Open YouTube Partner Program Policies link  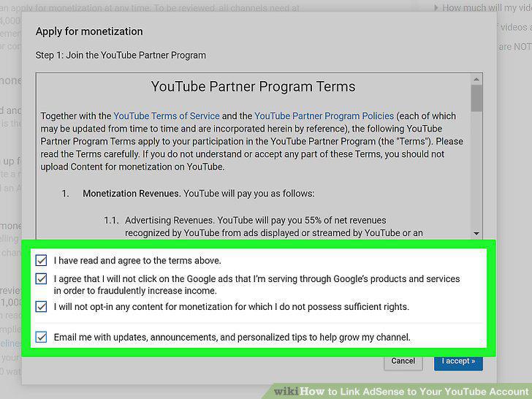(324, 116)
